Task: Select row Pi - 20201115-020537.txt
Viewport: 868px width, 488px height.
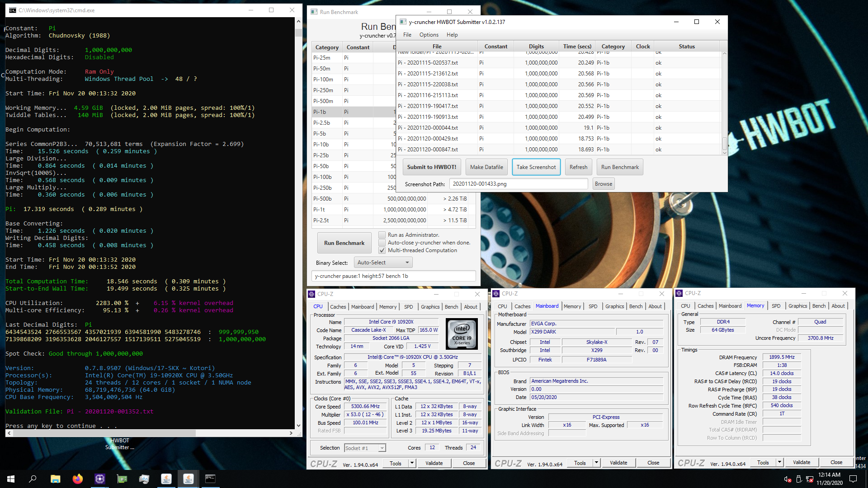Action: [x=558, y=62]
